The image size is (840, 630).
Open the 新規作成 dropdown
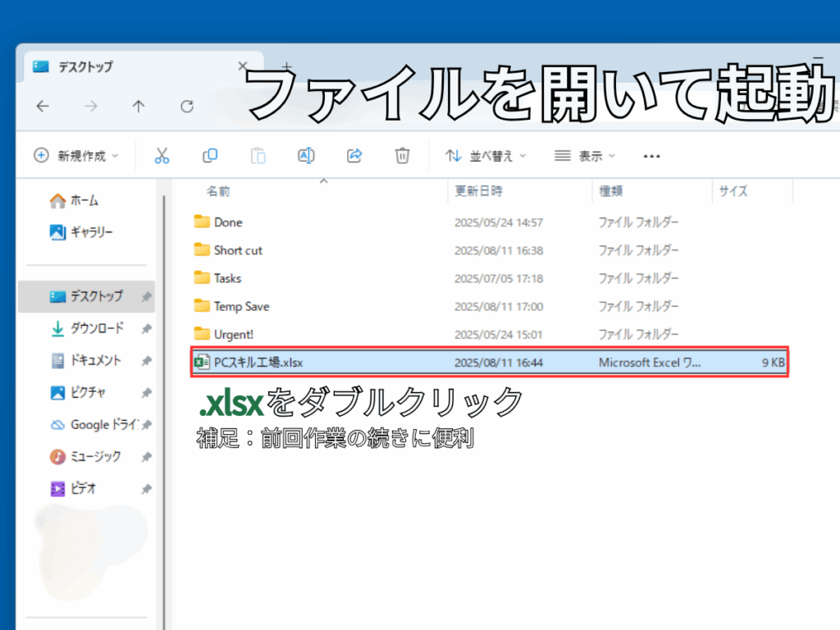[x=75, y=156]
